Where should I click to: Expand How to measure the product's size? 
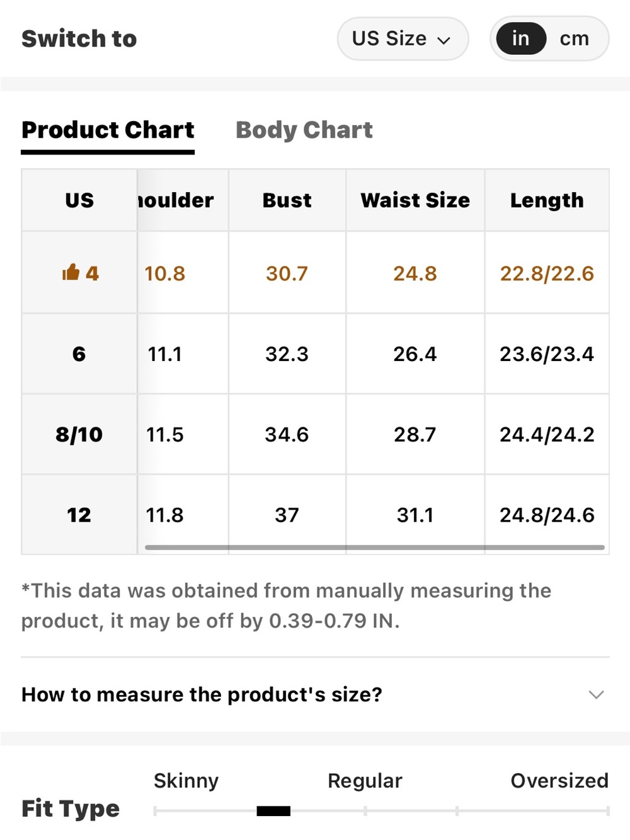point(315,694)
